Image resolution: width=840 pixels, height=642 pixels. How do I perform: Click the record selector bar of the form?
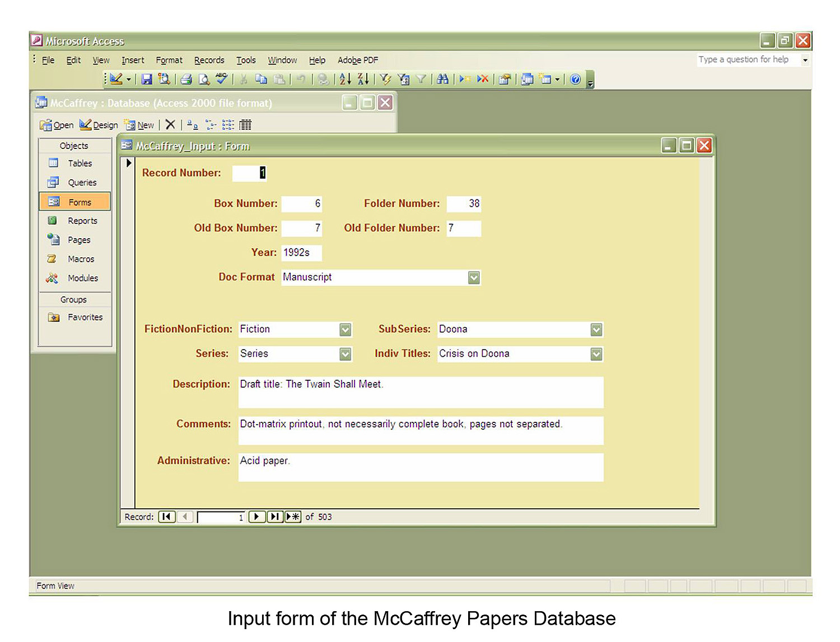128,333
